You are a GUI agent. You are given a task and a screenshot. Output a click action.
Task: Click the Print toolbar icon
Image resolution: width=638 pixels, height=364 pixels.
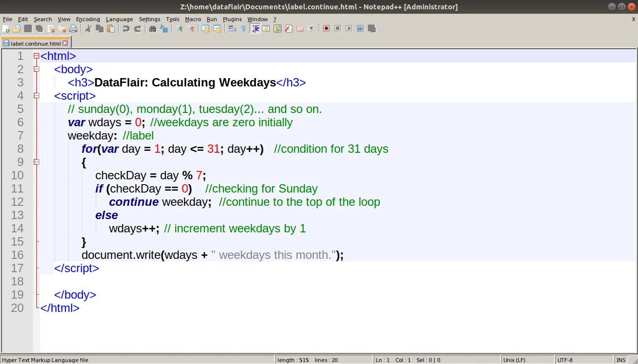(x=72, y=28)
